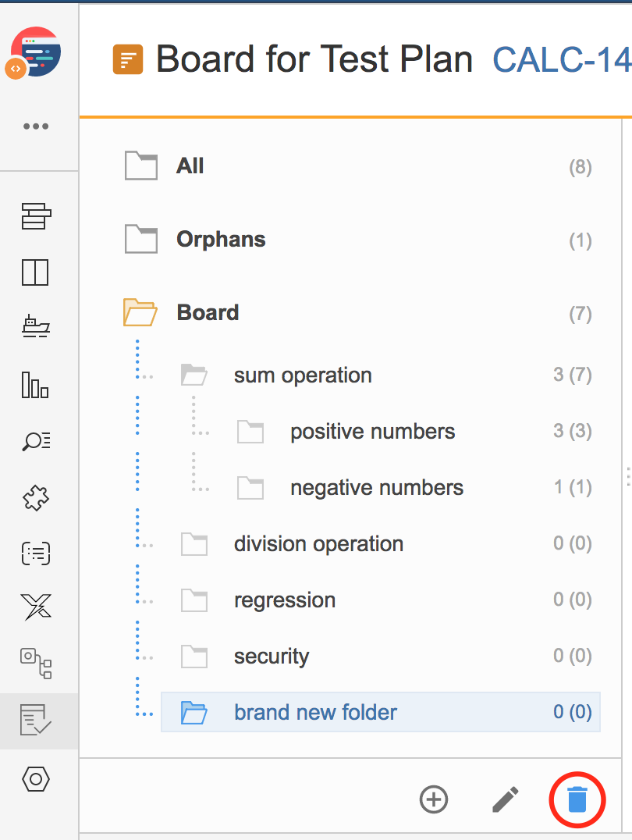The image size is (632, 840).
Task: Open the Xray icon in sidebar
Action: [x=36, y=607]
